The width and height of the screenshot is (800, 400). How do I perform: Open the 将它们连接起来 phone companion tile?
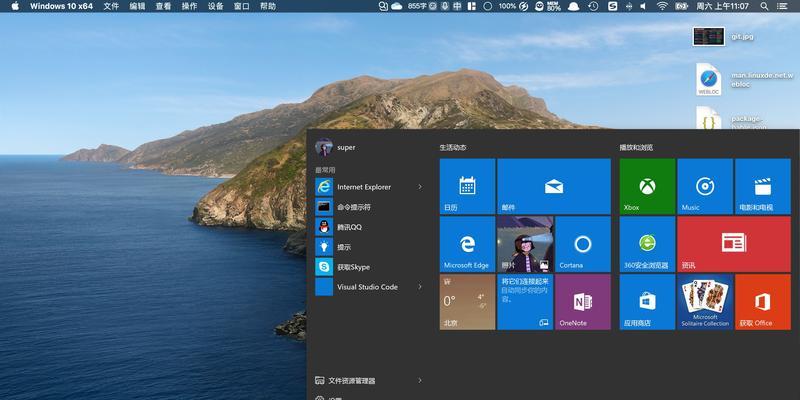[525, 302]
